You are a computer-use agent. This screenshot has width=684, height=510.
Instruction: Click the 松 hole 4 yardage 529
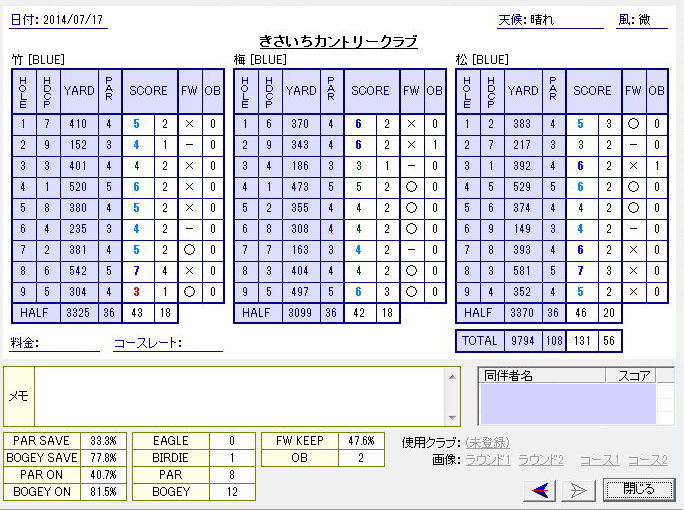pyautogui.click(x=523, y=187)
